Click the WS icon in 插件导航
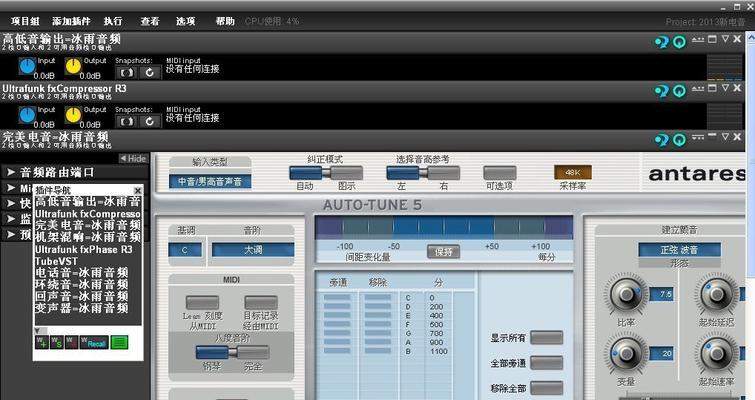755x400 pixels. coord(57,343)
